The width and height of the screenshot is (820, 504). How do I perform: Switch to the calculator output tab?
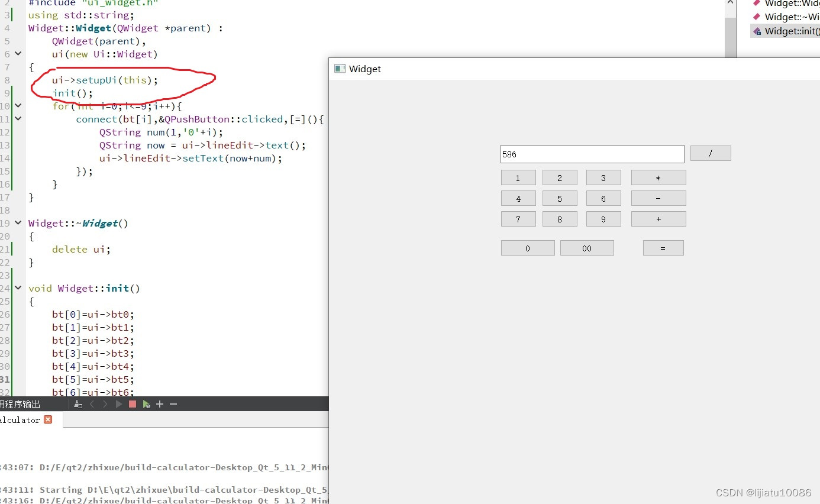(21, 420)
